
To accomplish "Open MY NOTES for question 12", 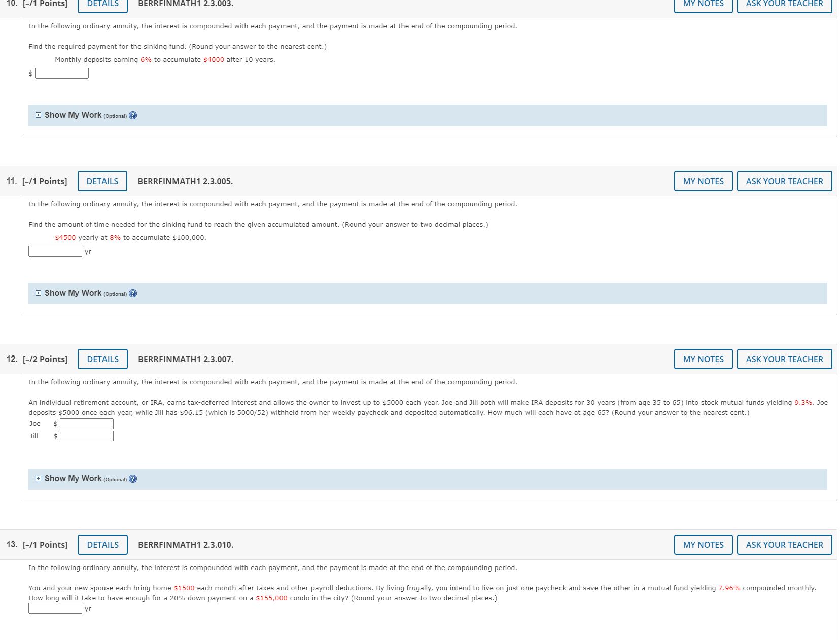I will 704,359.
